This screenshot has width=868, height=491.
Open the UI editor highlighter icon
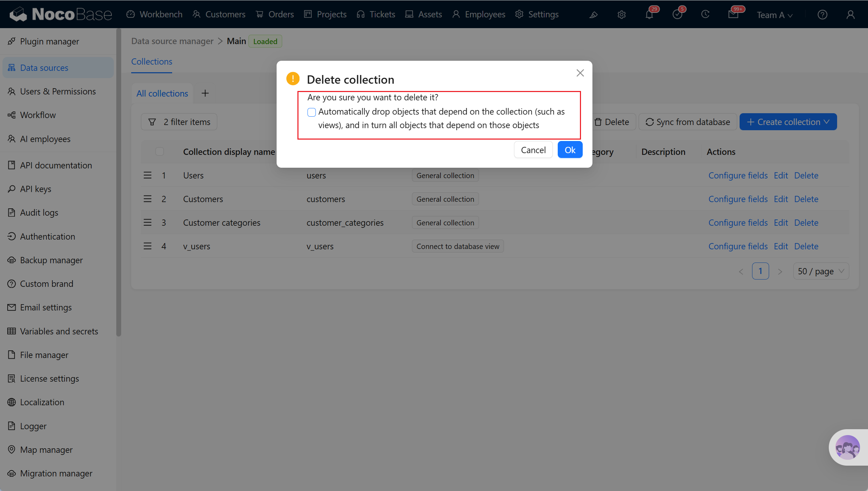[x=593, y=15]
